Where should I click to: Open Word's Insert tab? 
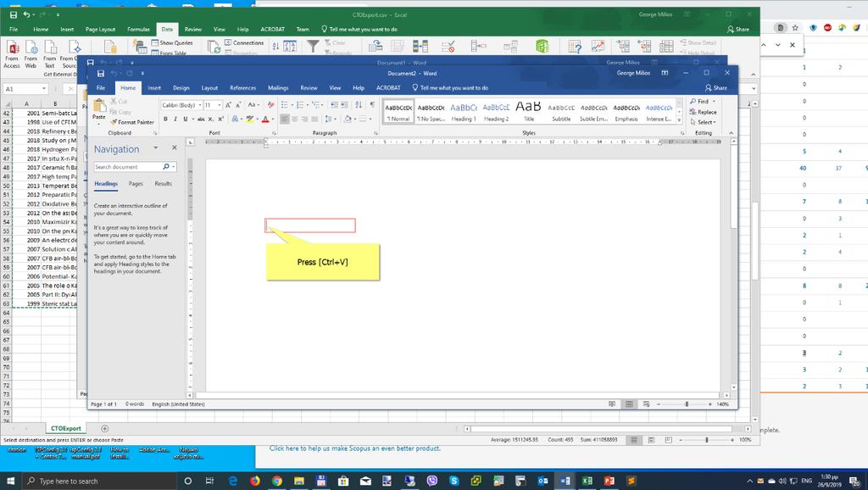154,87
